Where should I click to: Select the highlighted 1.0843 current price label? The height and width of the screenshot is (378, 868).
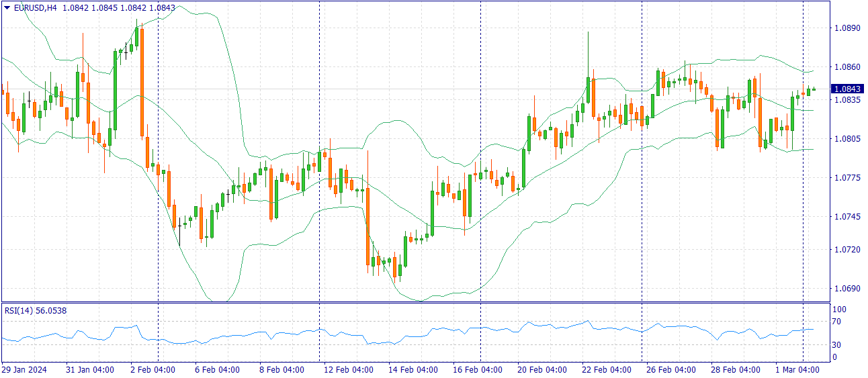(847, 89)
